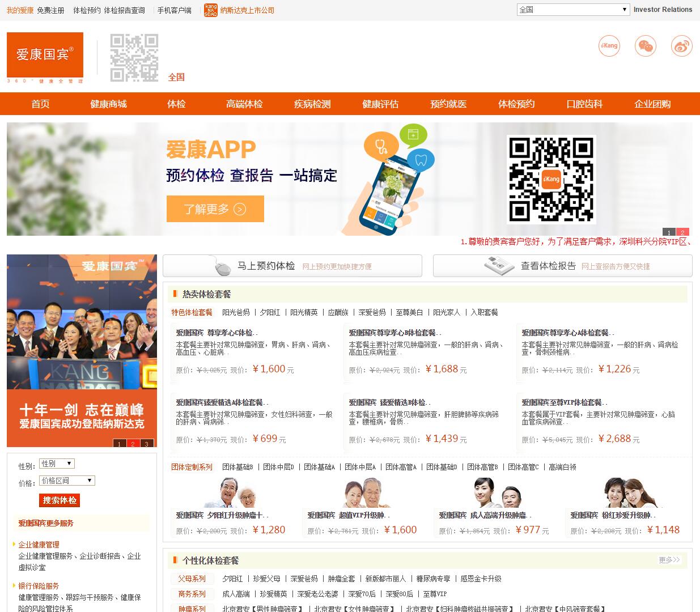This screenshot has height=612, width=700.
Task: Select 特色体检套餐 tab
Action: click(x=192, y=312)
